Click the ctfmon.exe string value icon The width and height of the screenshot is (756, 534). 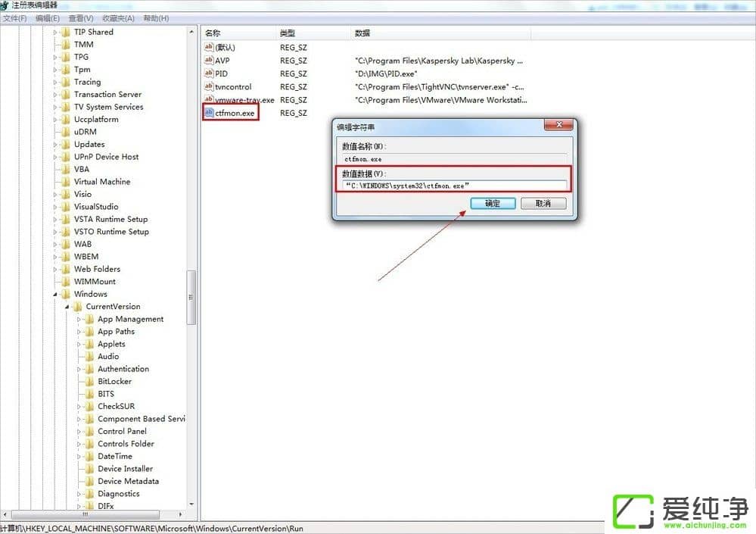(x=209, y=113)
